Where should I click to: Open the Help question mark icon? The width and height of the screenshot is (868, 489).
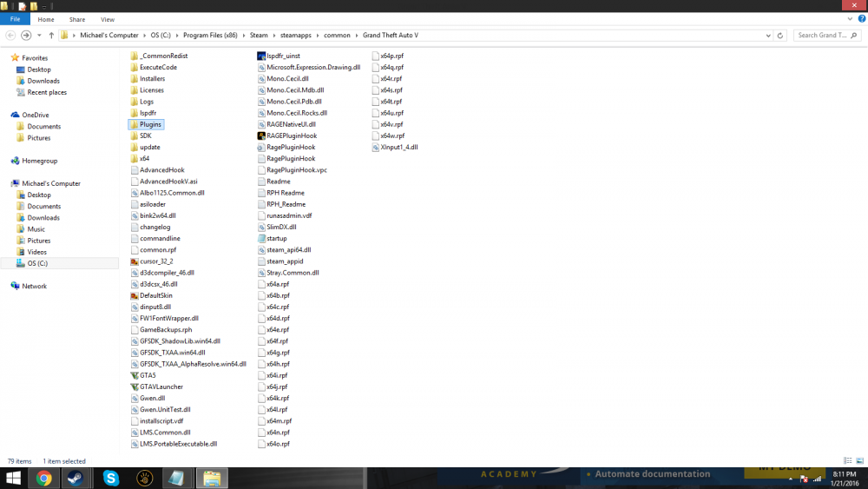(x=861, y=19)
